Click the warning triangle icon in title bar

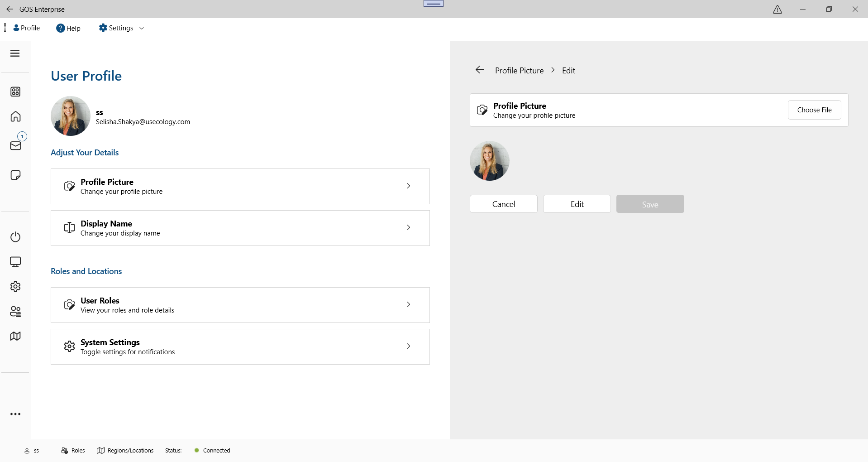click(777, 10)
